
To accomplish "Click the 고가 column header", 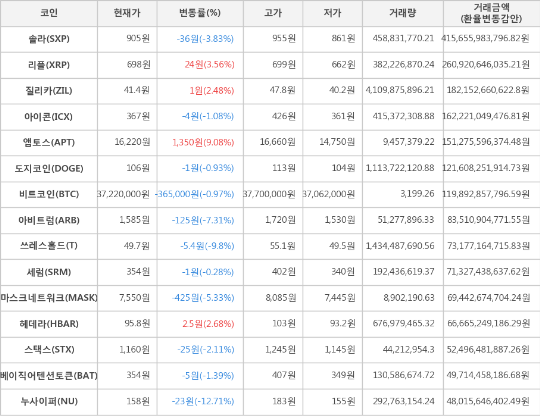I will [273, 13].
